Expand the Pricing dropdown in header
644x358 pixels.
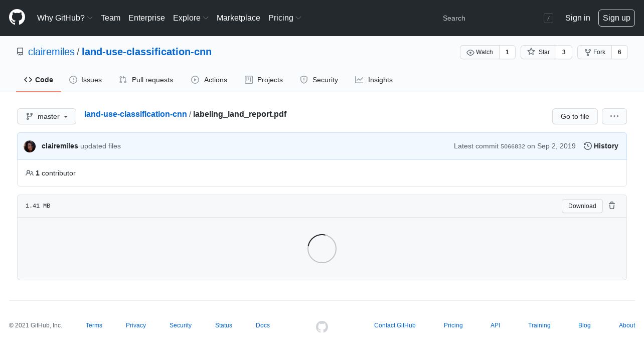point(285,18)
